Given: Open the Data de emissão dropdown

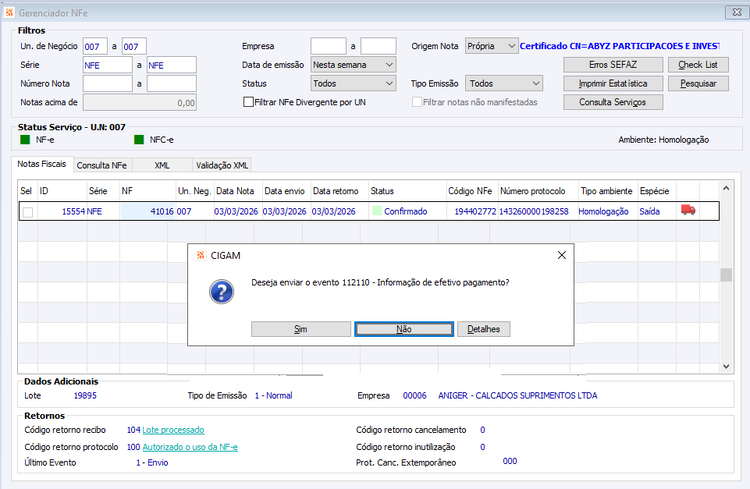Looking at the screenshot, I should (x=353, y=65).
